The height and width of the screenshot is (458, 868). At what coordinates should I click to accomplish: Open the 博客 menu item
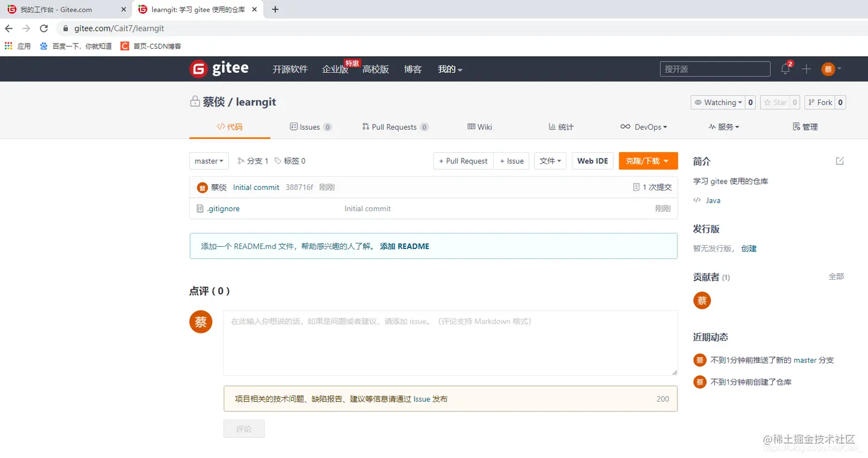click(413, 69)
